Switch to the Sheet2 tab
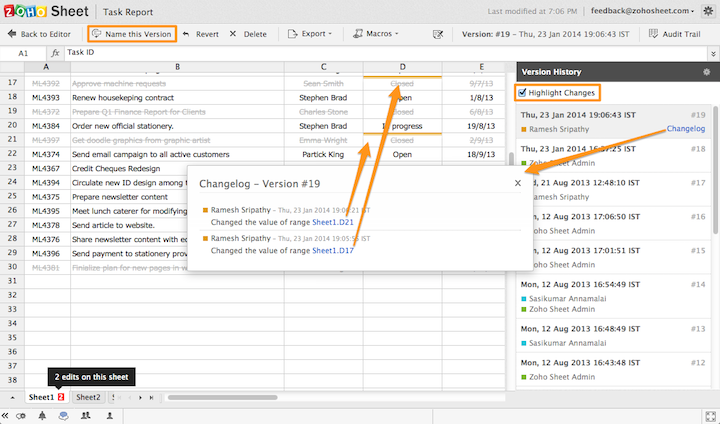720x424 pixels. click(x=89, y=397)
